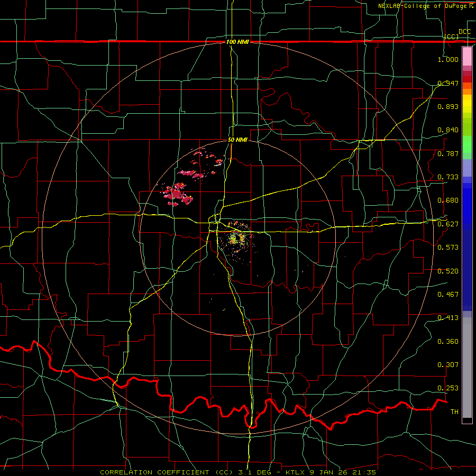
Task: Click the TH legend label
Action: coord(454,412)
